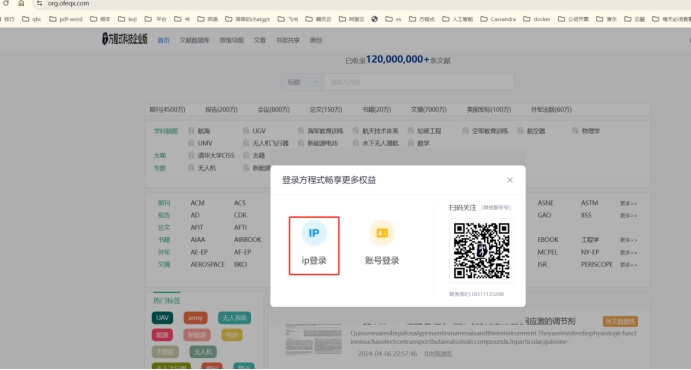Click the browser home icon

coord(21,3)
